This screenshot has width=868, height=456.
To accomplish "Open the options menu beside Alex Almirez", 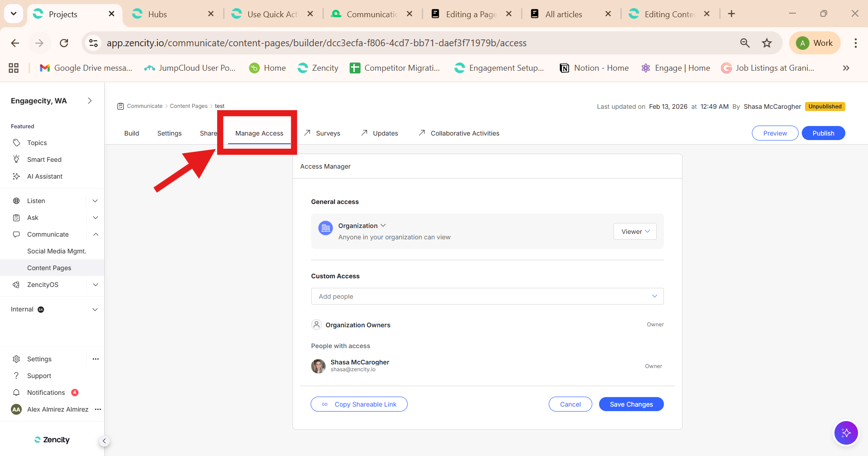I will coord(98,409).
